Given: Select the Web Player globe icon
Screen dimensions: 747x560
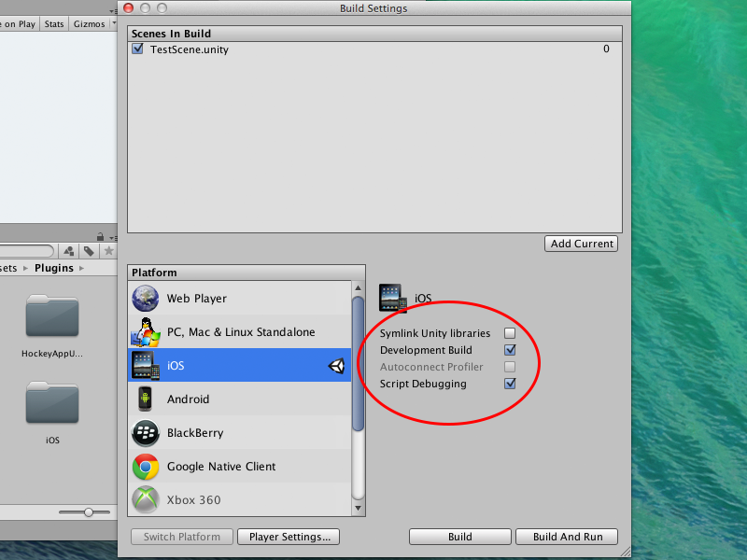Looking at the screenshot, I should coord(146,298).
